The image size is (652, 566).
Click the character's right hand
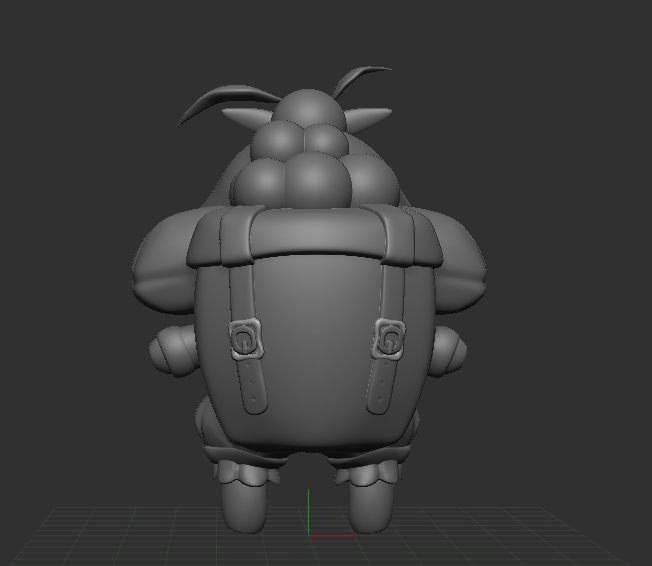click(x=450, y=350)
